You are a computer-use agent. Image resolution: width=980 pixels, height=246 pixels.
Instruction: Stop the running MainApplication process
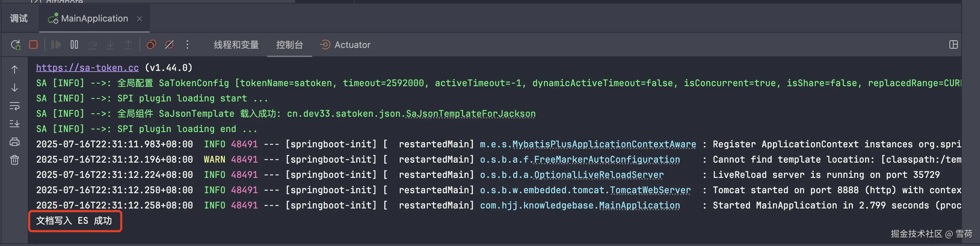33,45
